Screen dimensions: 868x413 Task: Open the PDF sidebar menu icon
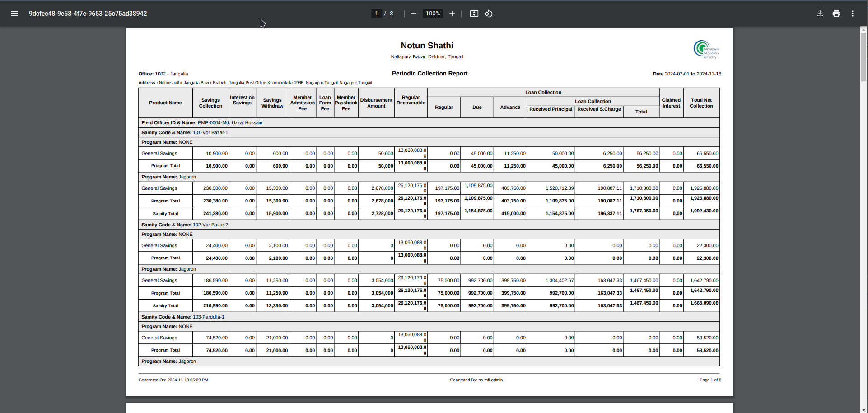[14, 14]
